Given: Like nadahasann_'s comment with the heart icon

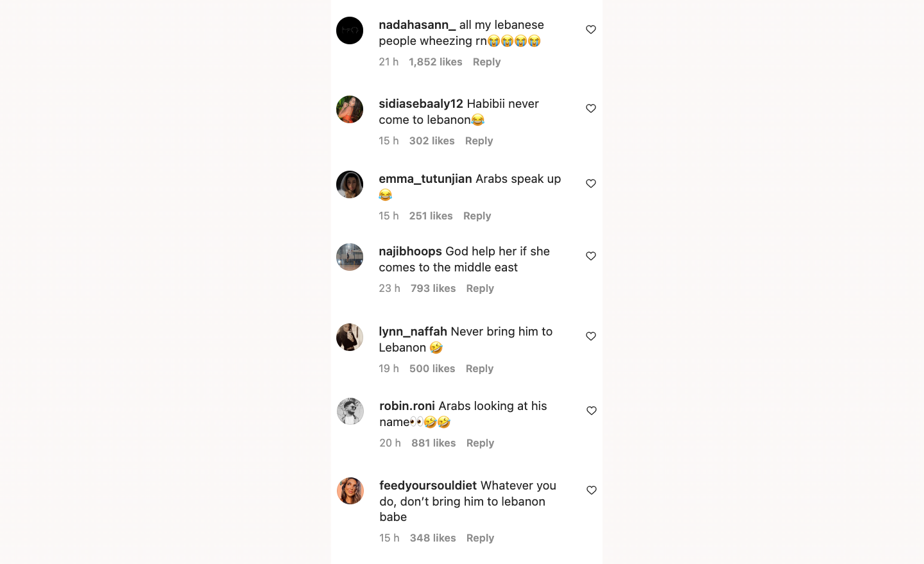Looking at the screenshot, I should point(590,29).
